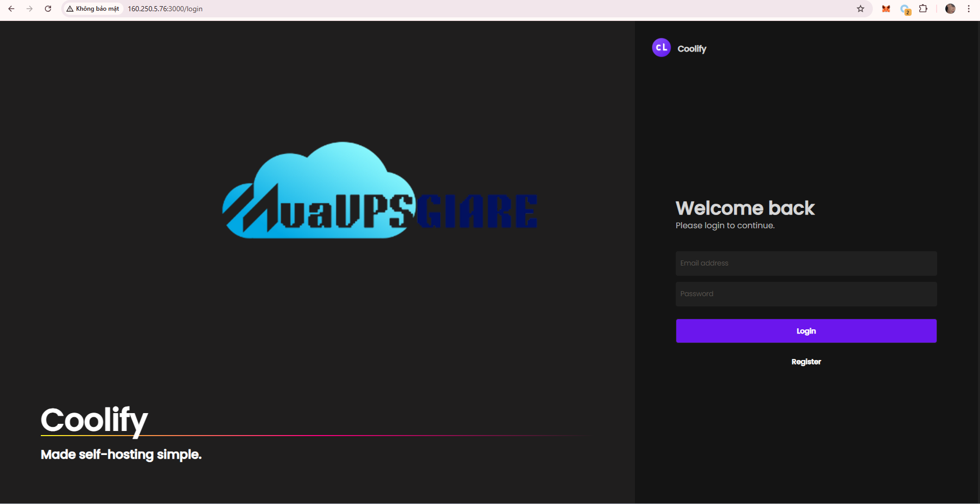Click the address bar URL
Screen dimensions: 980x504
(165, 9)
